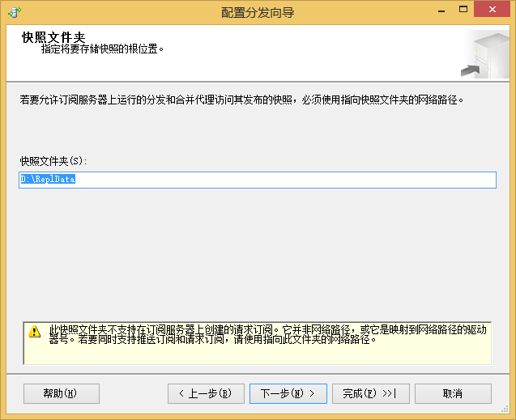Cancel the wizard with 取消
Image resolution: width=516 pixels, height=420 pixels.
(x=453, y=393)
